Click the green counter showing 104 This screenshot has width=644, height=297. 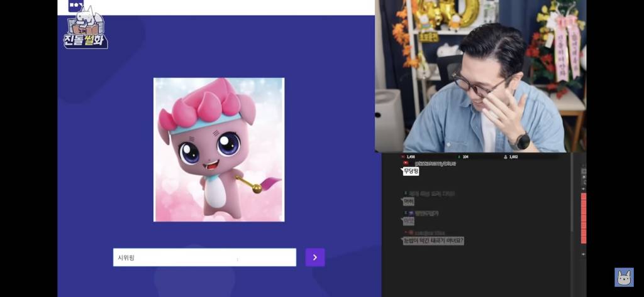(x=464, y=157)
